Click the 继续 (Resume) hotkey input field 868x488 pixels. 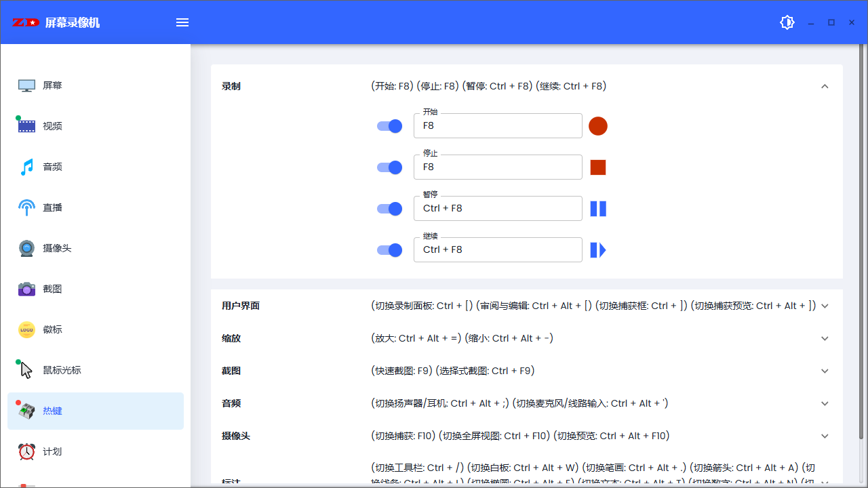point(498,249)
